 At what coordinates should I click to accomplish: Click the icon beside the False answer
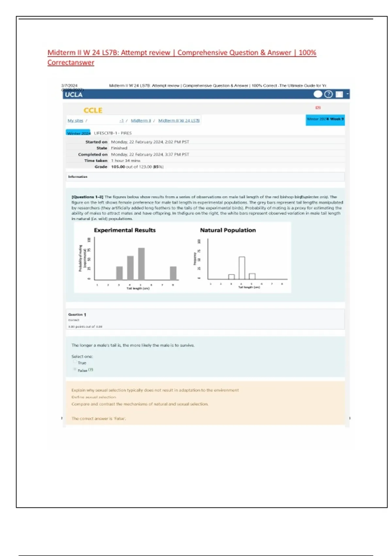coord(91,370)
